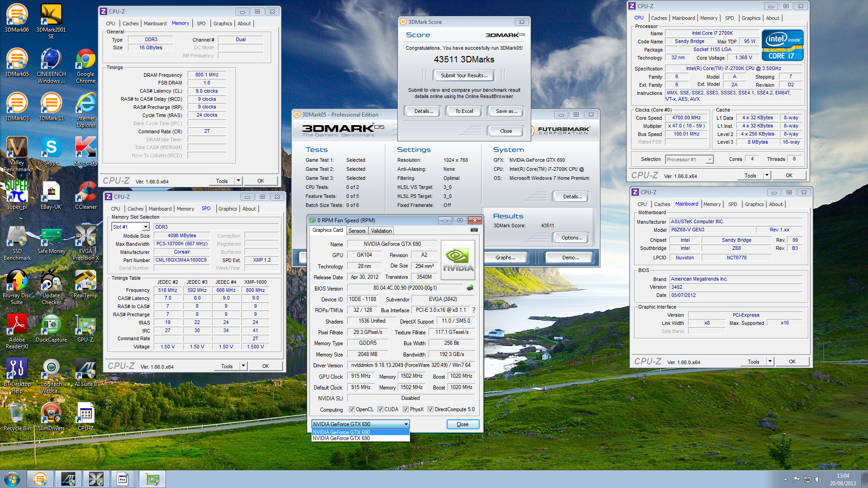Launch Internet Explorer desktop icon
This screenshot has width=868, height=488.
(x=85, y=110)
